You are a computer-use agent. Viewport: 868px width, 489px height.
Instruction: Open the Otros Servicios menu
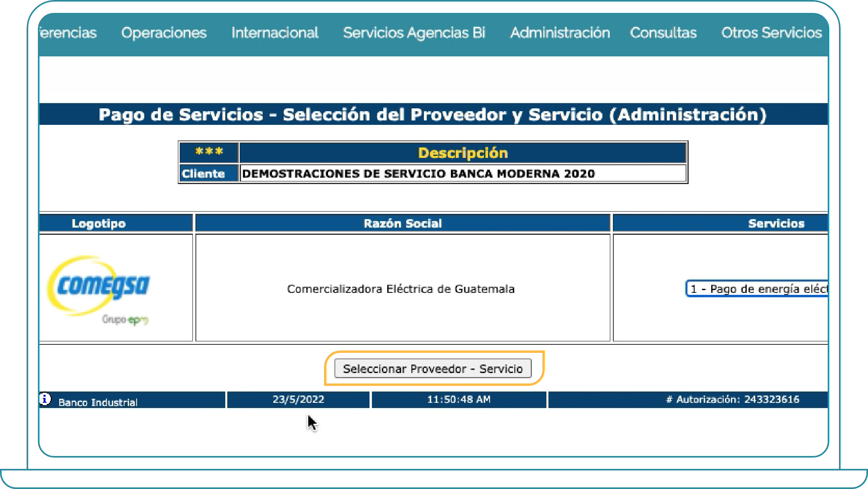(771, 33)
